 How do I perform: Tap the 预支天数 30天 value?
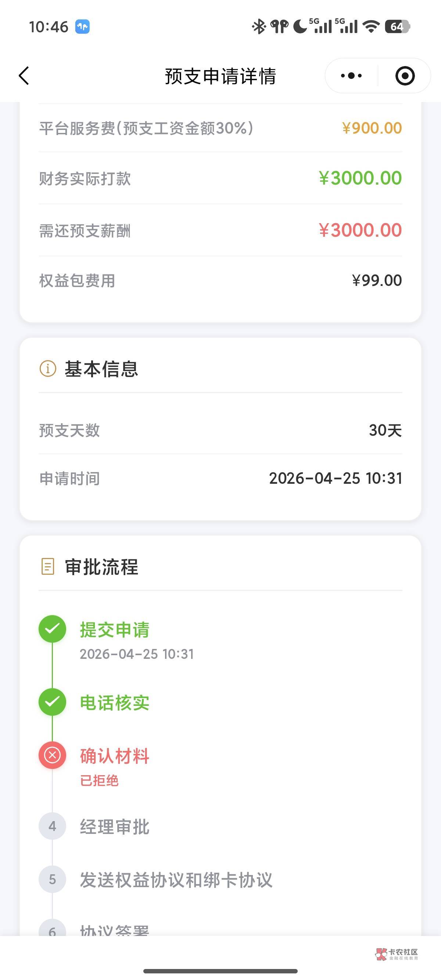(385, 430)
